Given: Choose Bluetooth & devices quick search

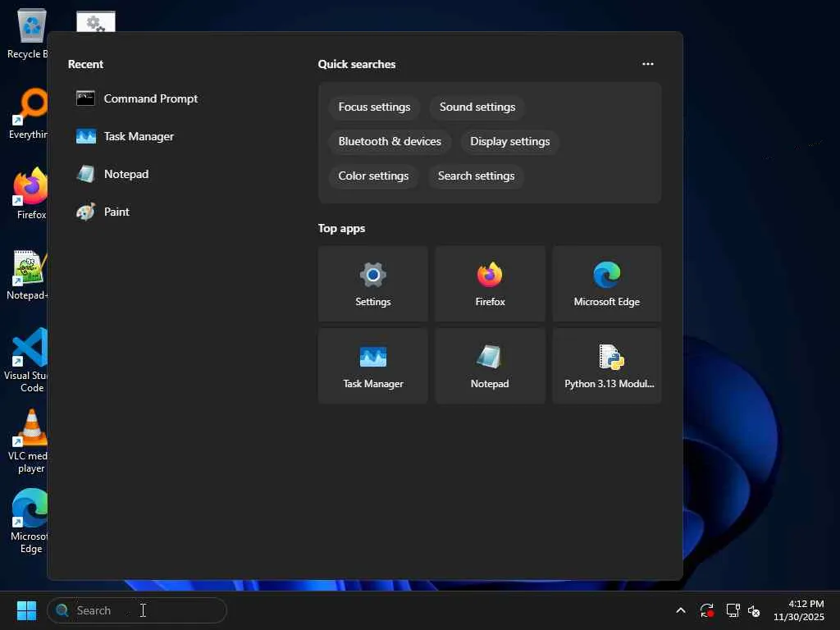Looking at the screenshot, I should pos(390,141).
